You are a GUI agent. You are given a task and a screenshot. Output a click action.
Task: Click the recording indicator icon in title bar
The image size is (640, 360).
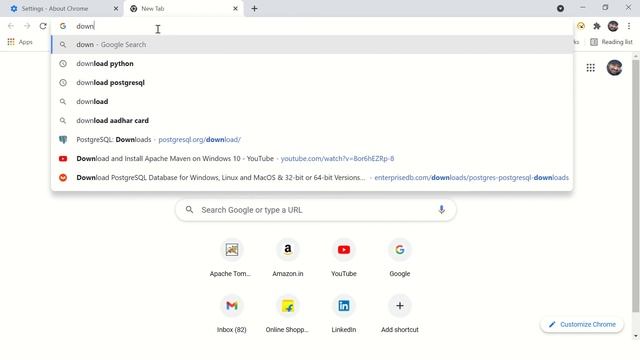(x=560, y=9)
